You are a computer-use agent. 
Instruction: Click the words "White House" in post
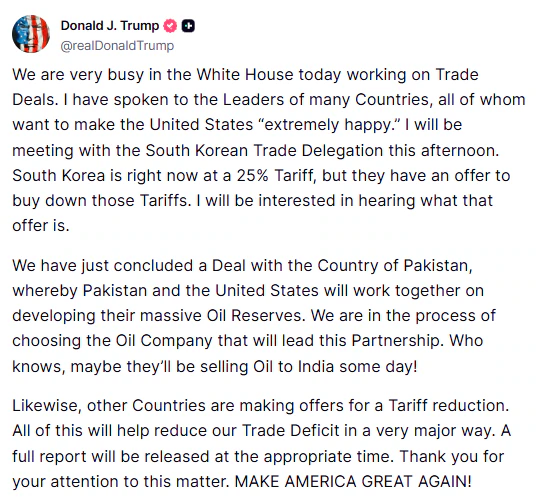(245, 75)
